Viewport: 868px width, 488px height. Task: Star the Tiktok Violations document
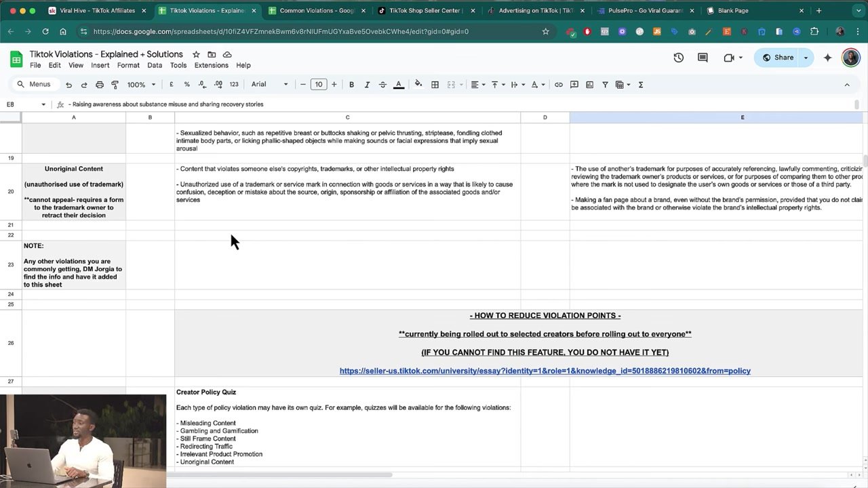click(x=196, y=54)
